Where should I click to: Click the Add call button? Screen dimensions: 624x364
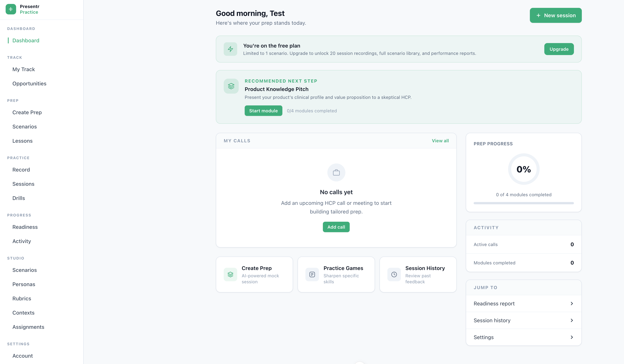pos(336,227)
